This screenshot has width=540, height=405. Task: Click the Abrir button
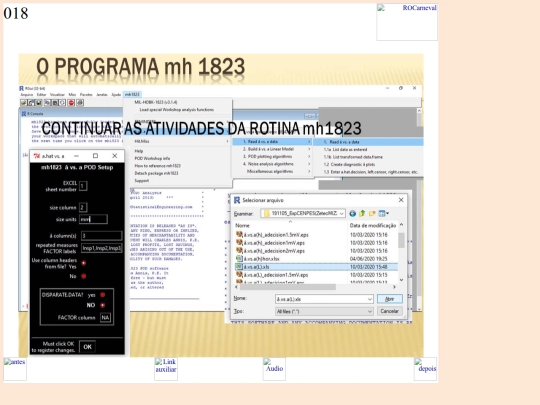pyautogui.click(x=390, y=299)
